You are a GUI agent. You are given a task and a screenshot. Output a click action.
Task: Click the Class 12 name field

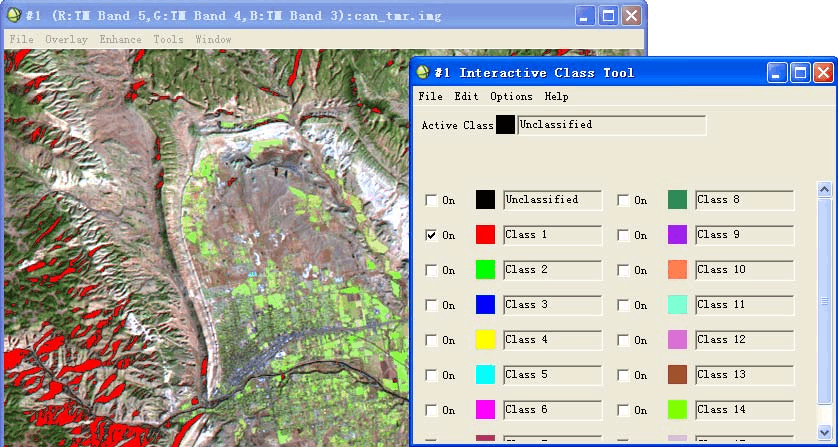(744, 340)
